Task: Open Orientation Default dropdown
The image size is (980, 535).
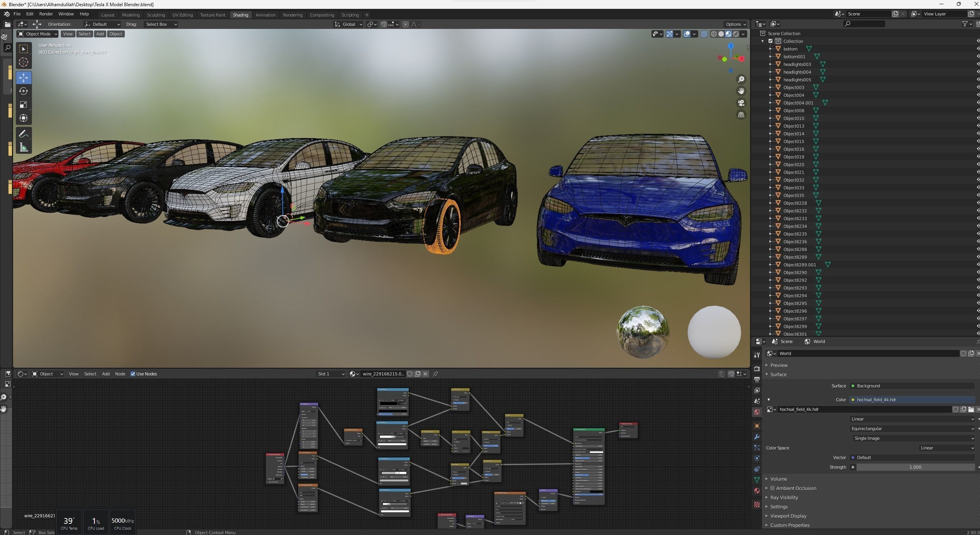Action: pyautogui.click(x=102, y=24)
